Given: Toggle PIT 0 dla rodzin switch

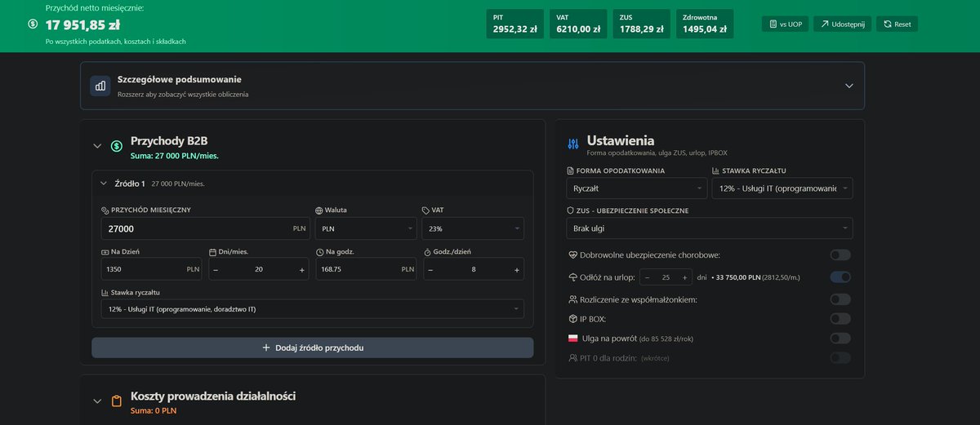Looking at the screenshot, I should click(x=840, y=357).
